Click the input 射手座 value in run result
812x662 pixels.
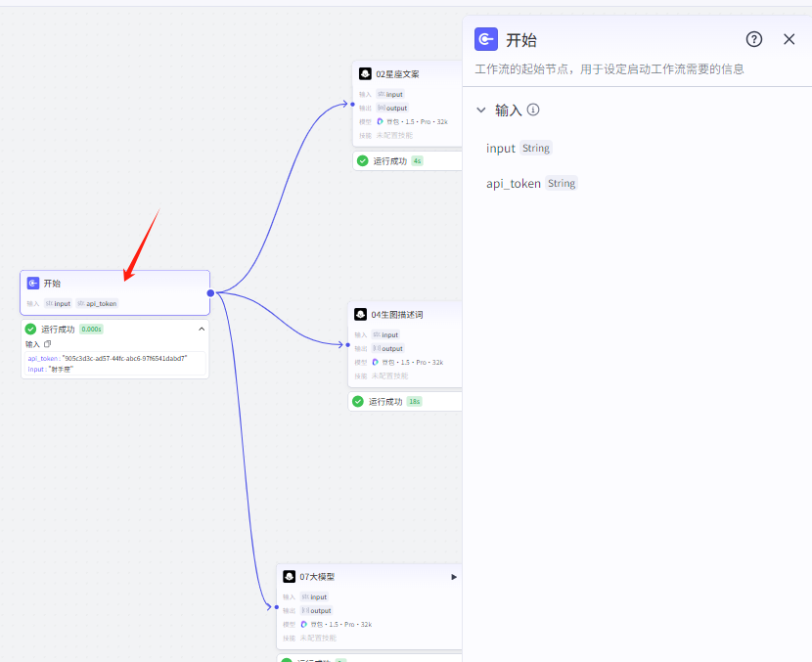(61, 369)
